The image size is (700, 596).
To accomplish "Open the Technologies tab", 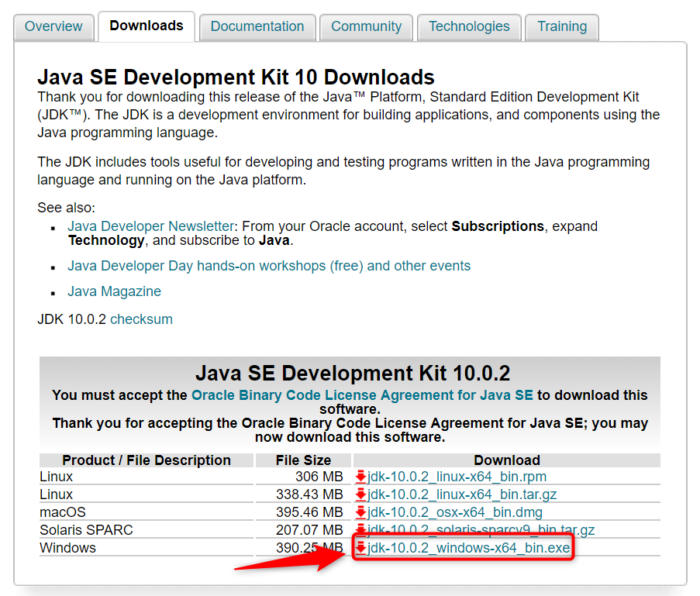I will 469,27.
